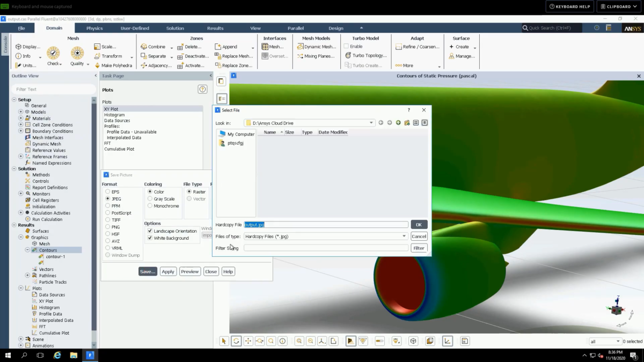Collapse the Contours tree node
The image size is (644, 362).
point(27,250)
